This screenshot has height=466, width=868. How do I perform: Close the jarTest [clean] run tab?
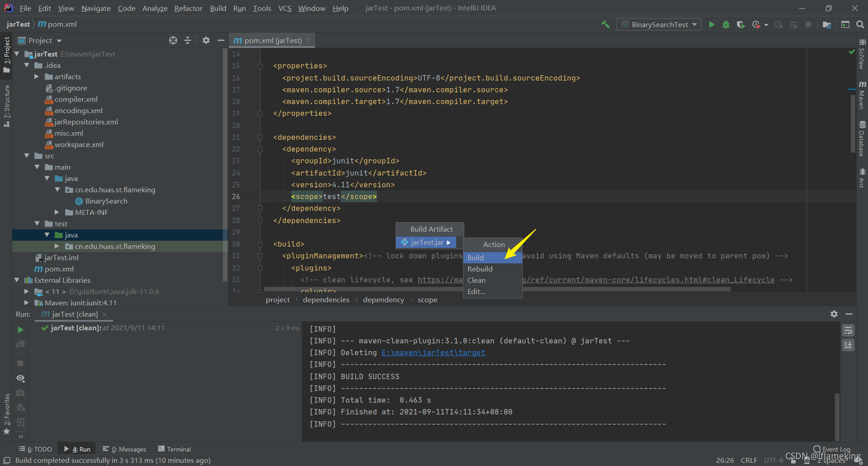pyautogui.click(x=104, y=314)
